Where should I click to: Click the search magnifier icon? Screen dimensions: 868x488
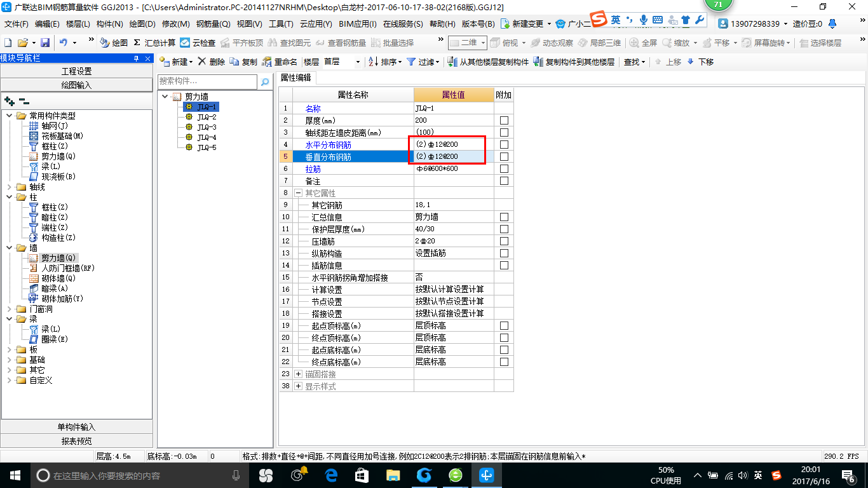click(x=266, y=82)
